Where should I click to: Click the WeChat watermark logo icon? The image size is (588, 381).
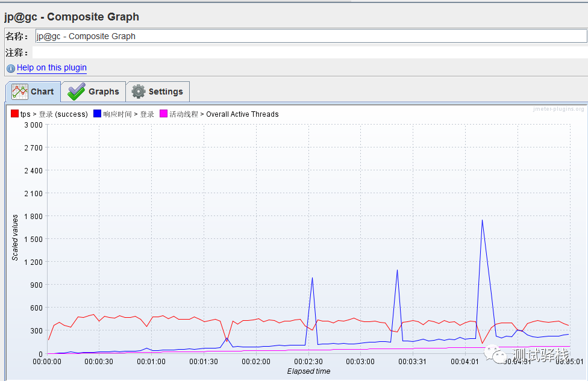pyautogui.click(x=496, y=354)
